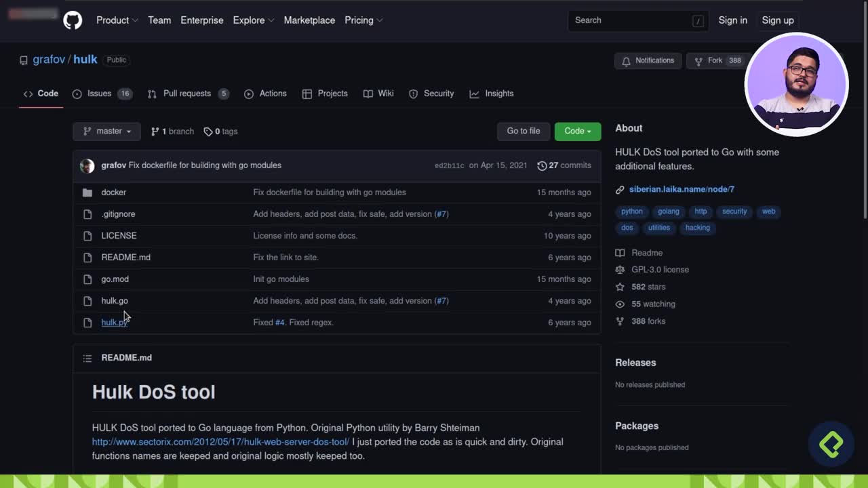This screenshot has width=868, height=488.
Task: Select the golang topic tag
Action: pyautogui.click(x=669, y=211)
